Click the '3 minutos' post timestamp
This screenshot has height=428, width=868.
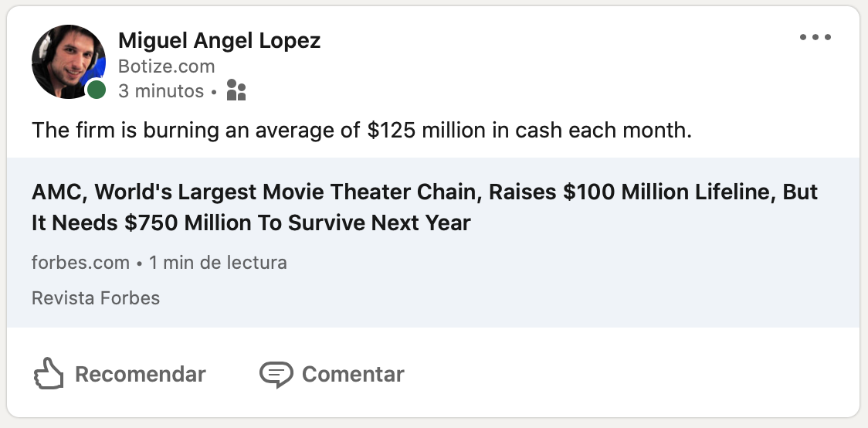(x=161, y=91)
